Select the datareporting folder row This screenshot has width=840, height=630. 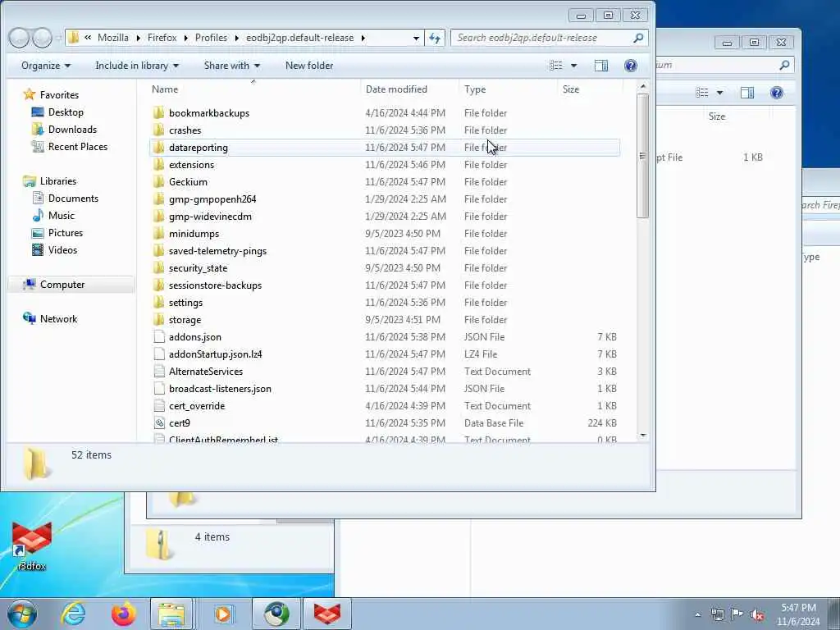pos(385,148)
